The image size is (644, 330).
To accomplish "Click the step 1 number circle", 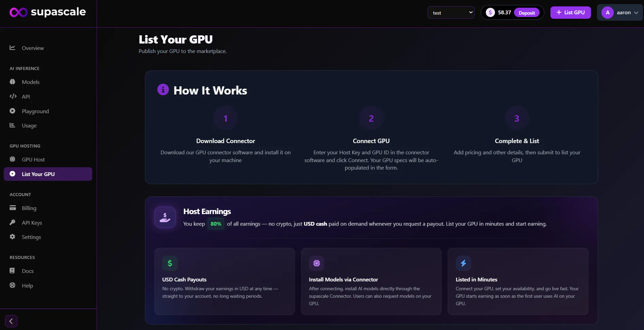I will tap(226, 118).
